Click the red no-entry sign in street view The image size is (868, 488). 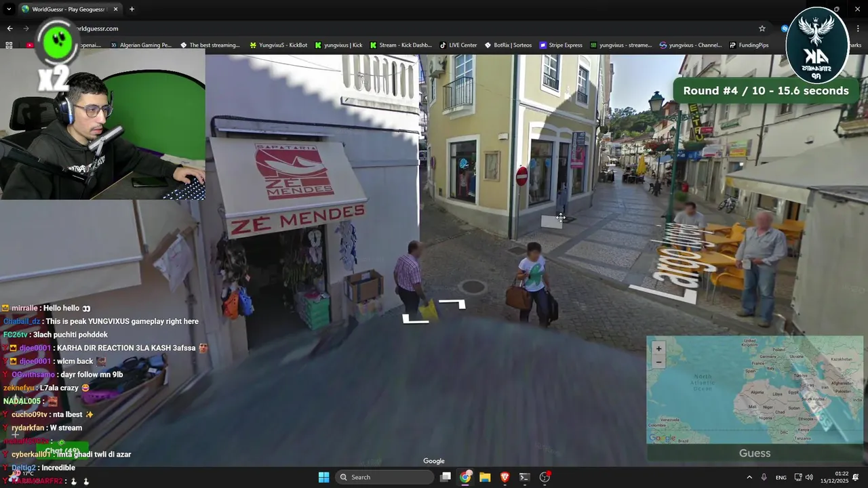521,176
